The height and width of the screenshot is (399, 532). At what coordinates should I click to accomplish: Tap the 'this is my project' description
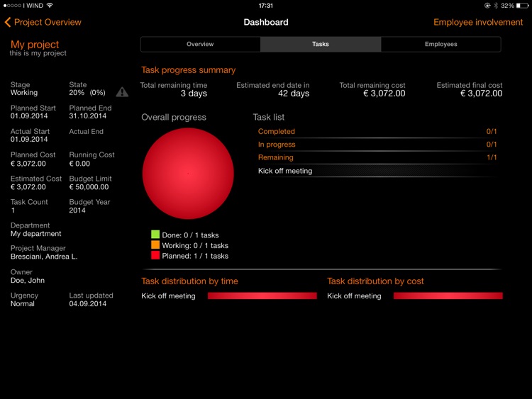pos(38,53)
